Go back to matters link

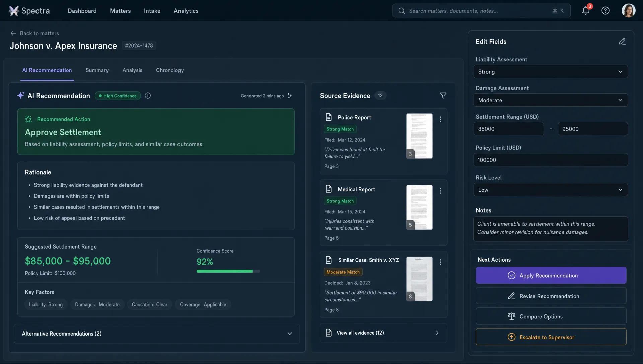(35, 33)
